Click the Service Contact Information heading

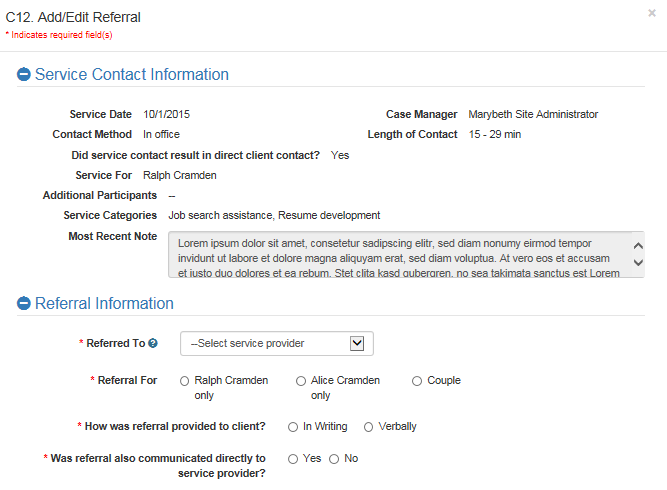point(132,75)
